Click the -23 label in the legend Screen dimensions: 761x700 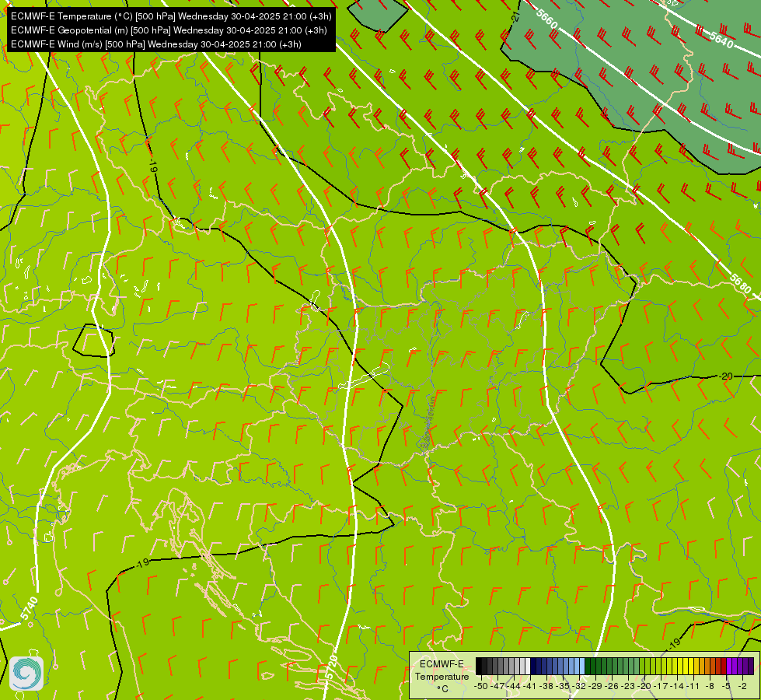[x=628, y=686]
